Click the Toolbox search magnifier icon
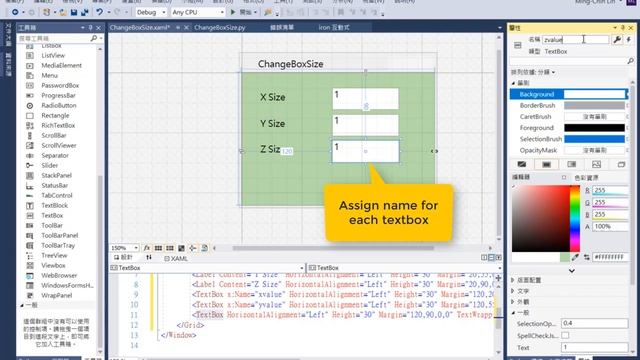The height and width of the screenshot is (360, 640). click(94, 38)
